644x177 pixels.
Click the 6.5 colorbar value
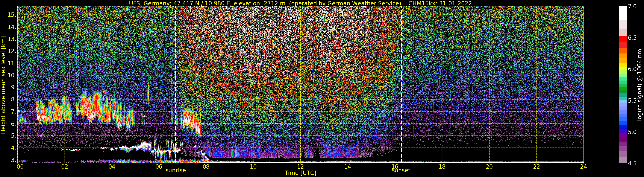tap(632, 38)
